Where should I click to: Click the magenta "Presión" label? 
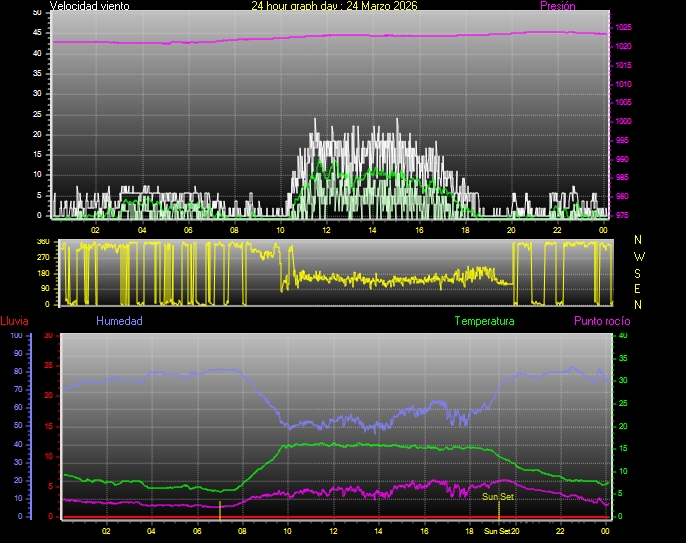click(557, 6)
